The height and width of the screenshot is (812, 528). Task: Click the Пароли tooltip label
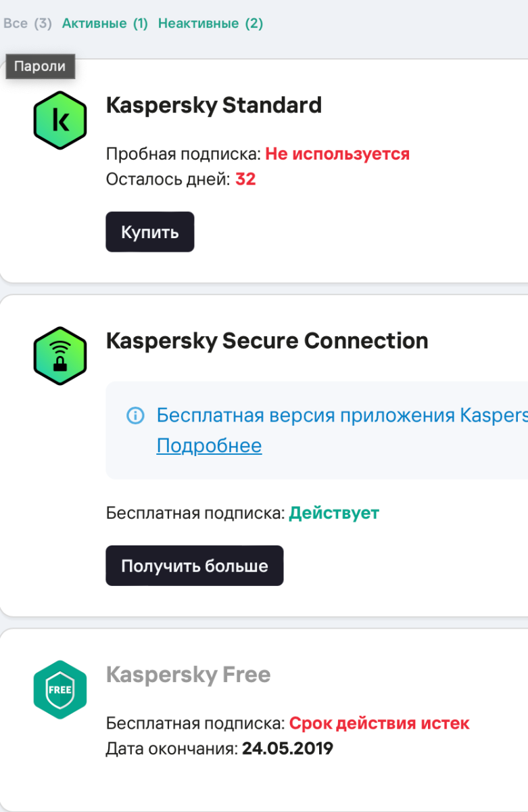pos(40,66)
